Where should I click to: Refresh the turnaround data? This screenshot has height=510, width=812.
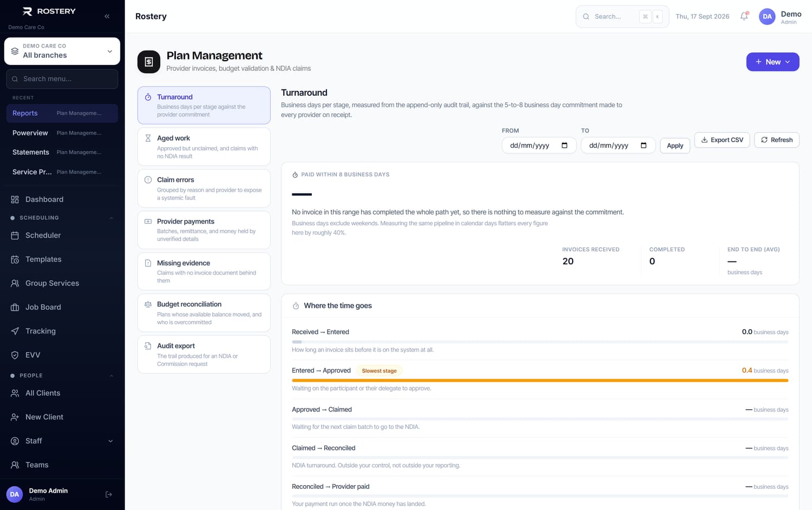777,140
